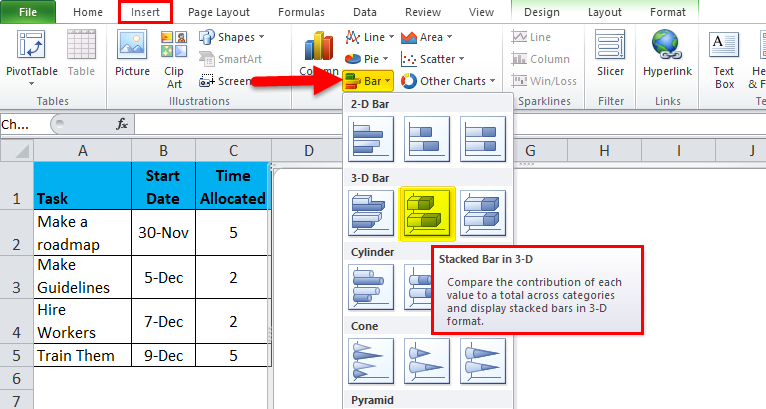The image size is (766, 409).
Task: Select row 6 header
Action: [17, 378]
